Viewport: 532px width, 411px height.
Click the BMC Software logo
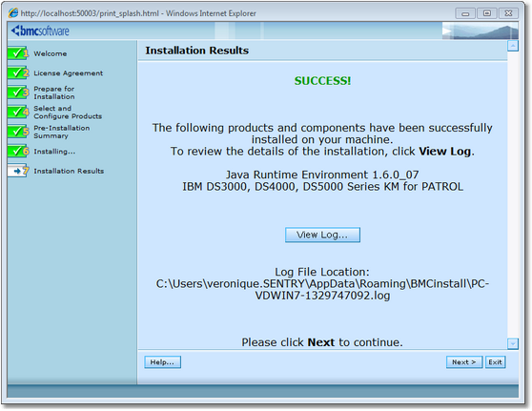[x=40, y=31]
